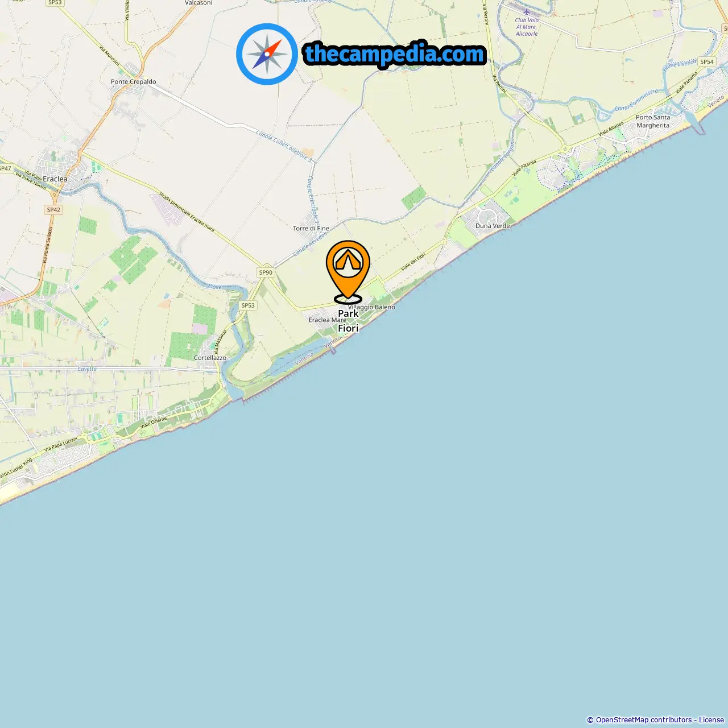This screenshot has height=728, width=728.
Task: Select the Torre di Fine label
Action: 311,228
